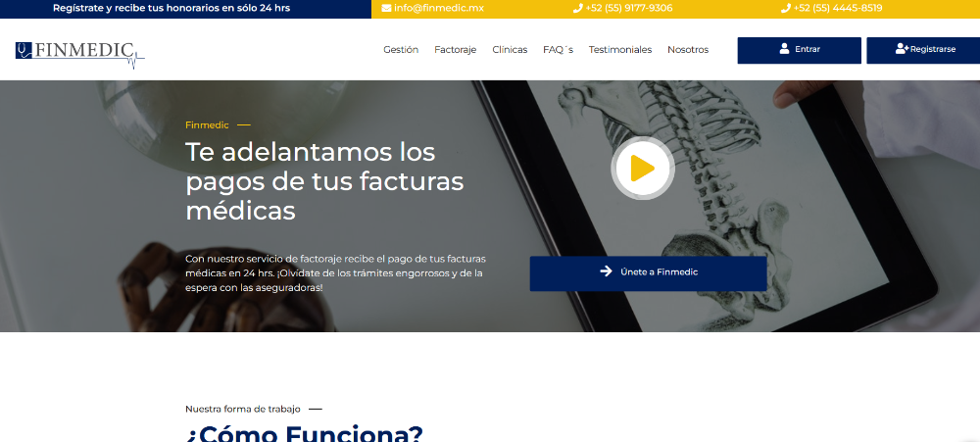Click the phone icon beside 4445-8519
This screenshot has height=442, width=980.
[786, 9]
